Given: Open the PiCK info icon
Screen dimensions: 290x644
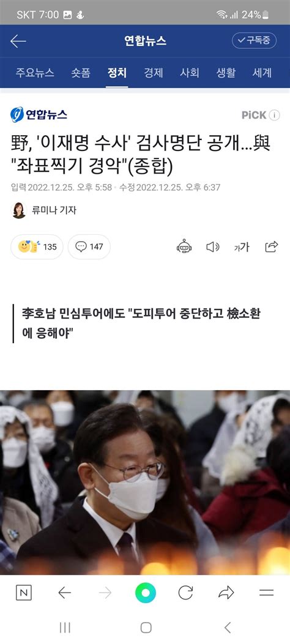Looking at the screenshot, I should [x=274, y=115].
